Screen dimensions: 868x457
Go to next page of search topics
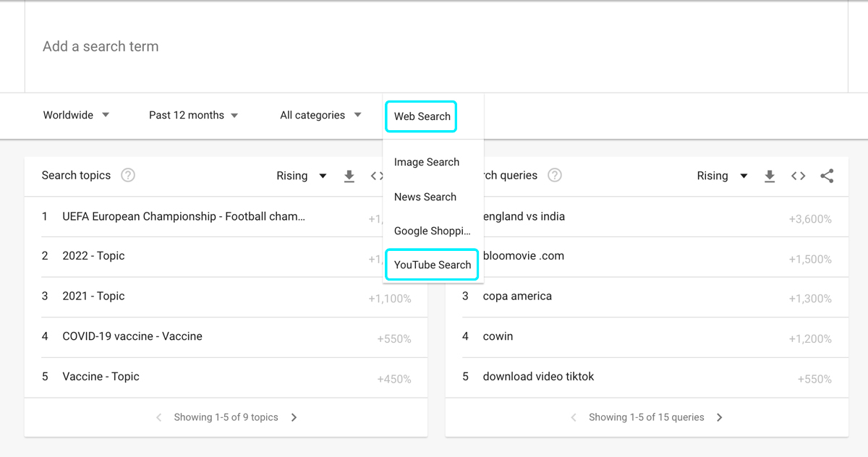(x=294, y=417)
